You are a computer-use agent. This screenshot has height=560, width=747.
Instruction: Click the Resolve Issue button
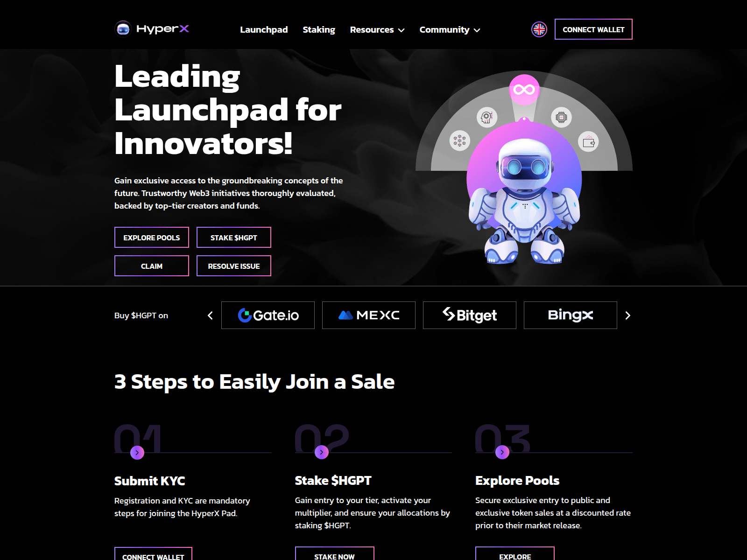(x=234, y=266)
